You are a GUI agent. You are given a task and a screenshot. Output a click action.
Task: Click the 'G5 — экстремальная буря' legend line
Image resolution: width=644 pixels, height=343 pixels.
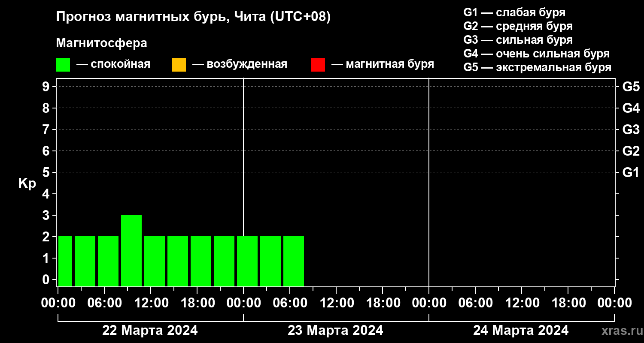pos(538,67)
